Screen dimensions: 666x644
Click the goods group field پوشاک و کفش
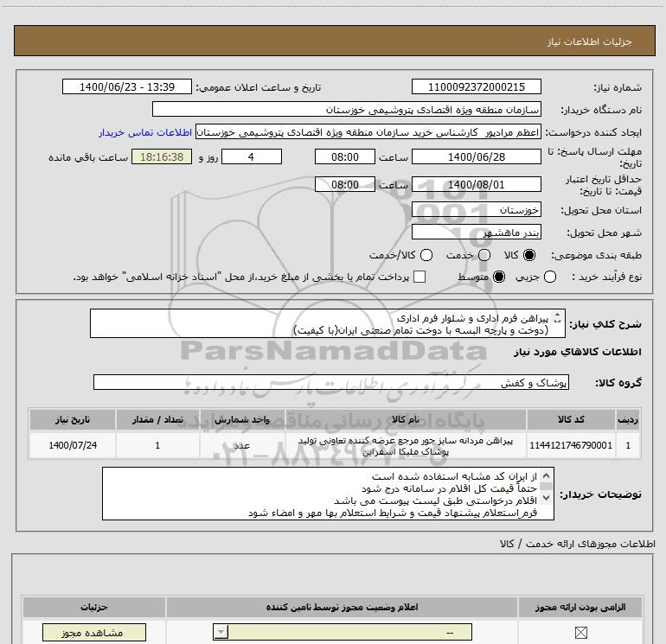point(331,382)
